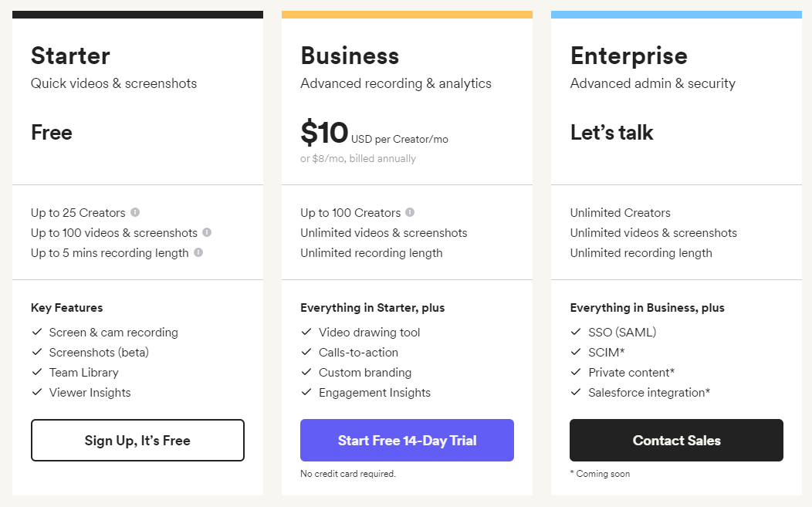Select the Starter plan heading

[70, 56]
